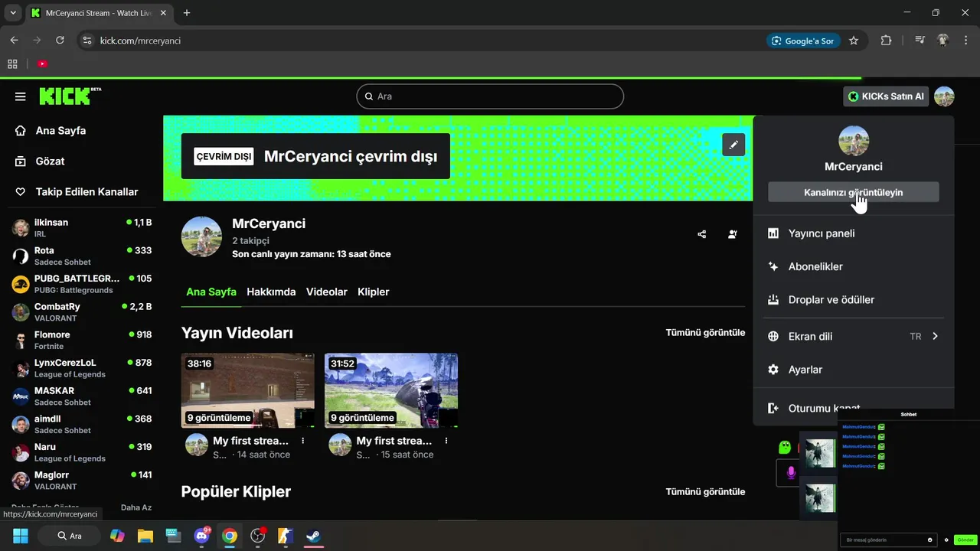The width and height of the screenshot is (980, 551).
Task: Open Counter-Strike from the taskbar
Action: [x=286, y=536]
